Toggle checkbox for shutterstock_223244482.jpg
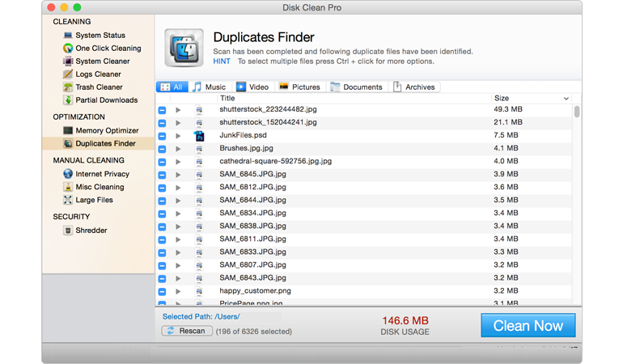 click(x=163, y=110)
